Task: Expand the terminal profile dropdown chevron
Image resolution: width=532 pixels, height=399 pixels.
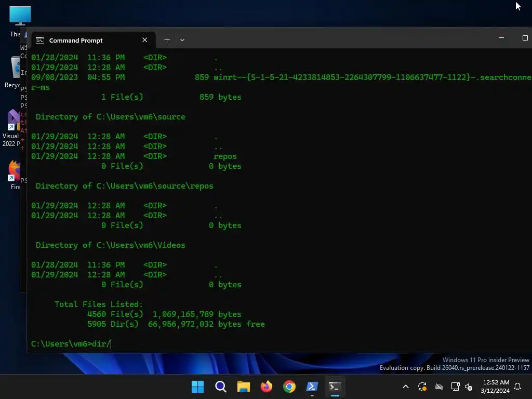Action: pos(182,40)
